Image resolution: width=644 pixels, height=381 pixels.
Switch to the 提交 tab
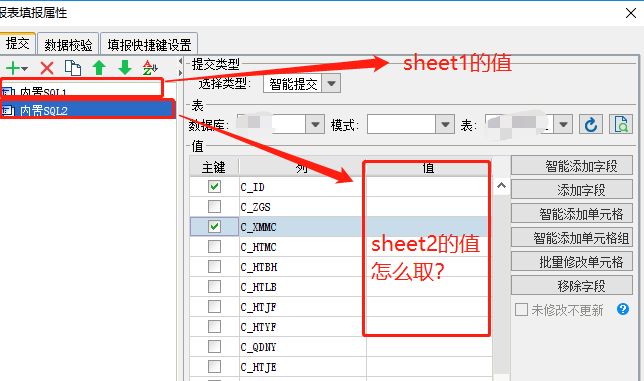17,43
